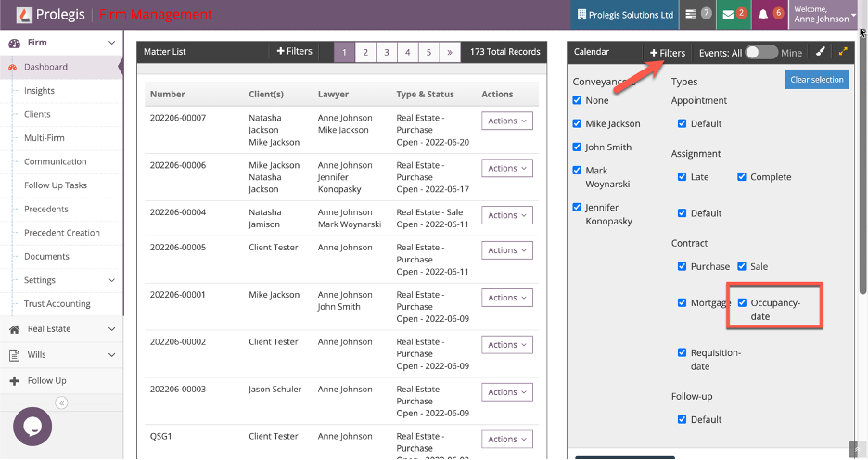Toggle Events between All and Mine
The width and height of the screenshot is (868, 460).
(761, 53)
